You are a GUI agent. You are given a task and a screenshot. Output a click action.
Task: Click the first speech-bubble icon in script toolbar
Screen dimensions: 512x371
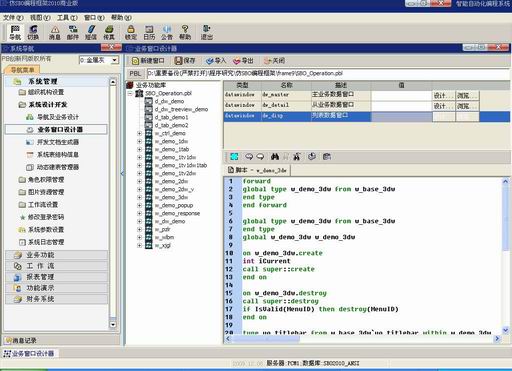pos(249,156)
